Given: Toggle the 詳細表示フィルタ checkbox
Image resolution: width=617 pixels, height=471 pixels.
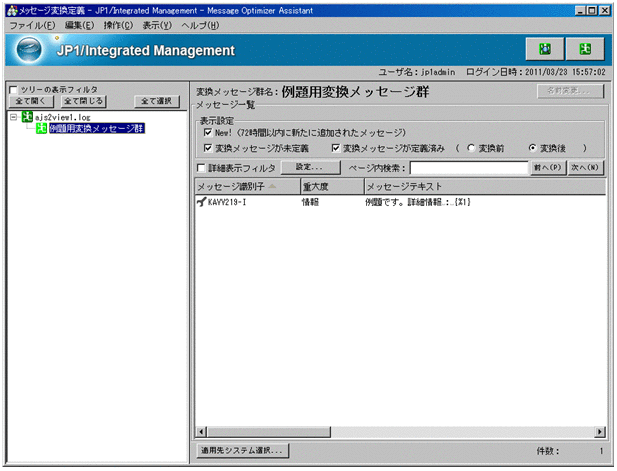Looking at the screenshot, I should [x=201, y=168].
